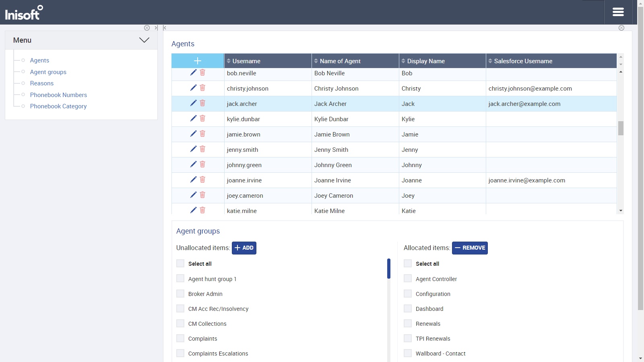Screen dimensions: 644x362
Task: Delete the johnny.green agent
Action: point(202,164)
